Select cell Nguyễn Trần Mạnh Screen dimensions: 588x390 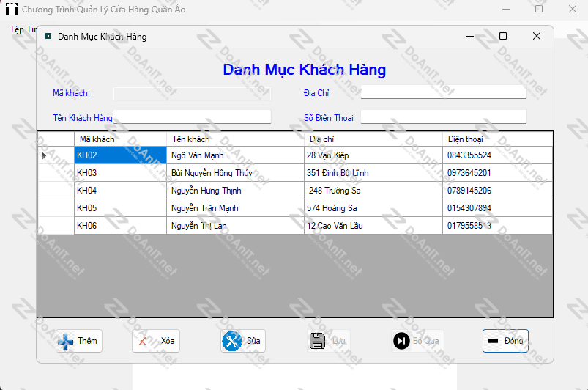tap(235, 208)
